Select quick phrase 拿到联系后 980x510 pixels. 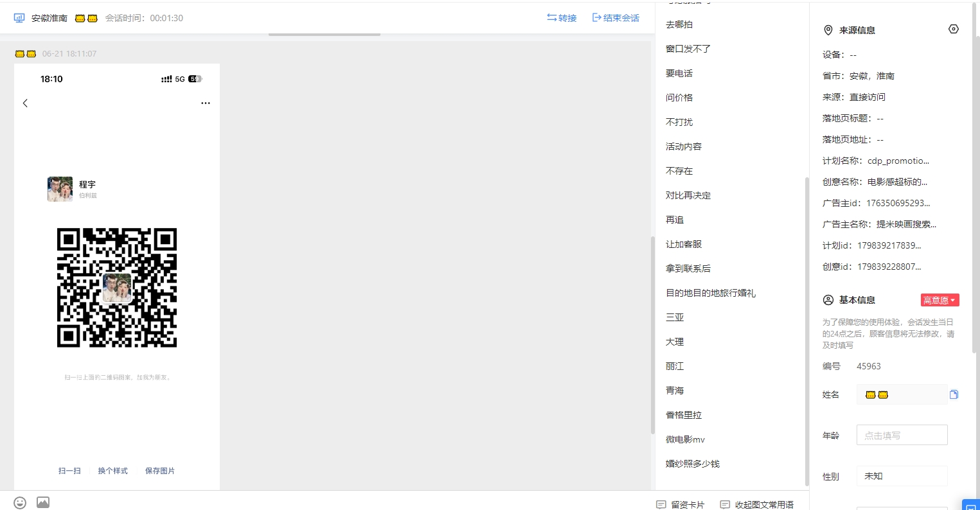[x=688, y=268]
